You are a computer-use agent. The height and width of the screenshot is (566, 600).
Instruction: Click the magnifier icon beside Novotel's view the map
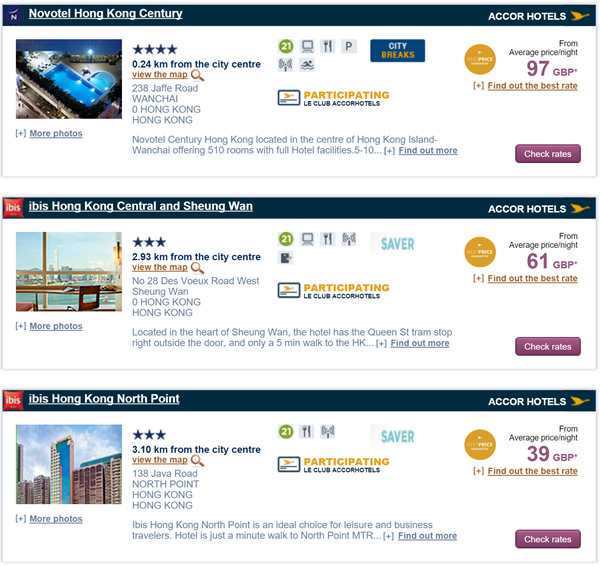pyautogui.click(x=197, y=75)
